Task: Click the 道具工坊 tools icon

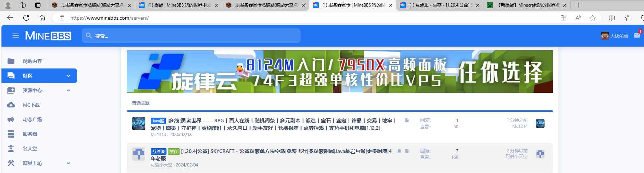Action: click(x=11, y=163)
